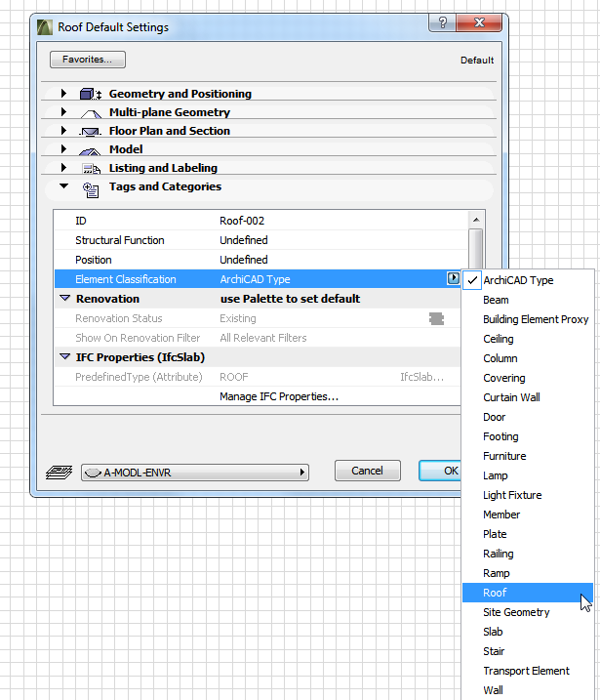Image resolution: width=600 pixels, height=700 pixels.
Task: Select Roof in classification menu
Action: 528,593
